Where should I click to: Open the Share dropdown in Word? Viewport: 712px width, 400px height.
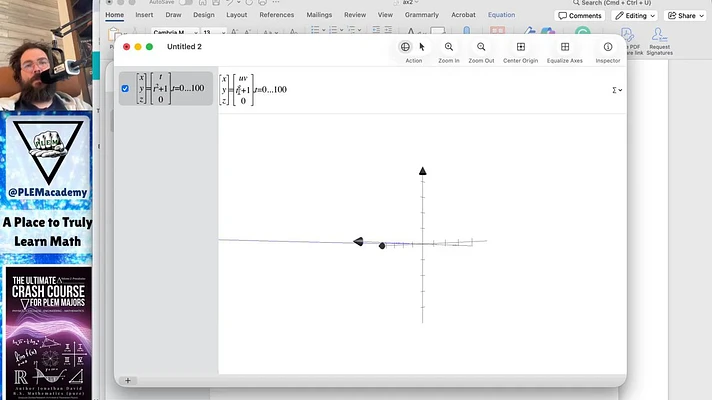(685, 15)
